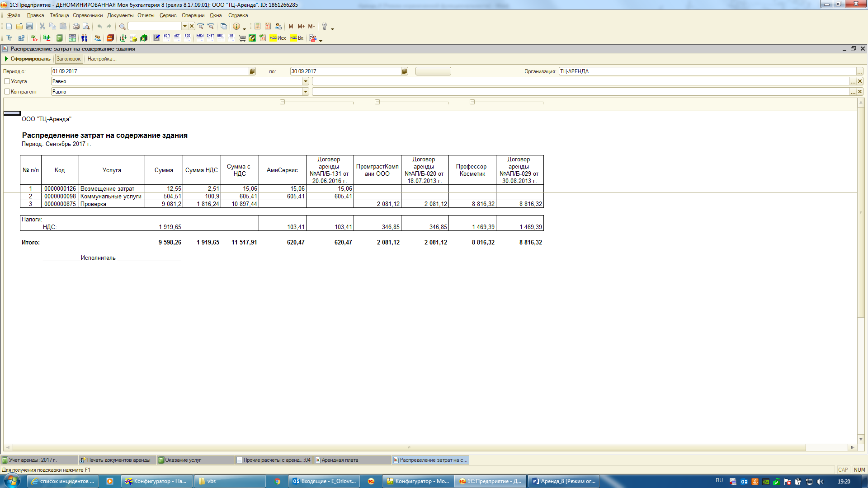Click the Дт/Кт postings icon
868x488 pixels.
click(x=34, y=38)
